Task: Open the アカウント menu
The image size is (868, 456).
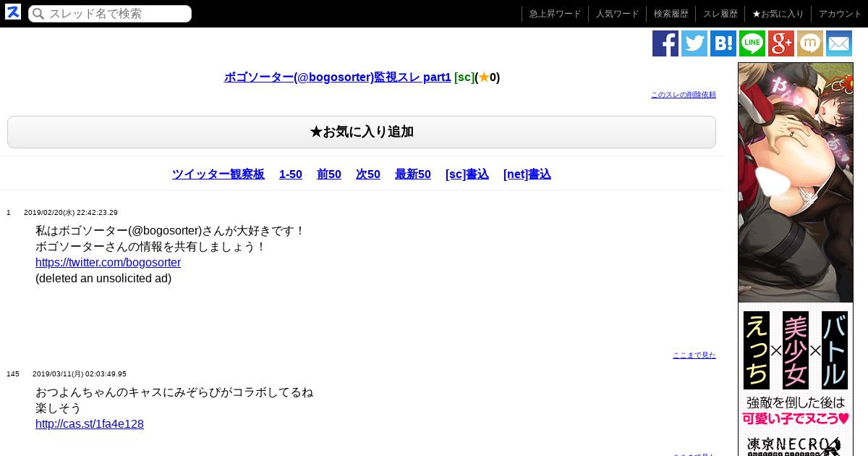Action: (840, 14)
